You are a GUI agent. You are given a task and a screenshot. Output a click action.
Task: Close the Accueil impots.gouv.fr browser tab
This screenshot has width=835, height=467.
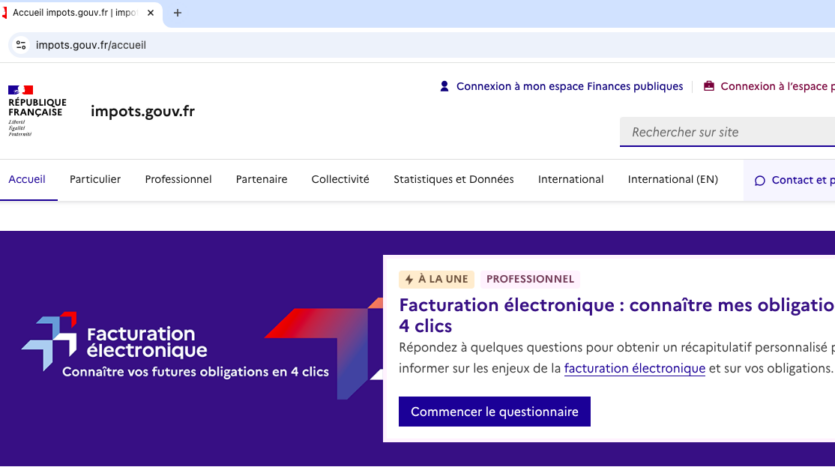click(x=151, y=13)
